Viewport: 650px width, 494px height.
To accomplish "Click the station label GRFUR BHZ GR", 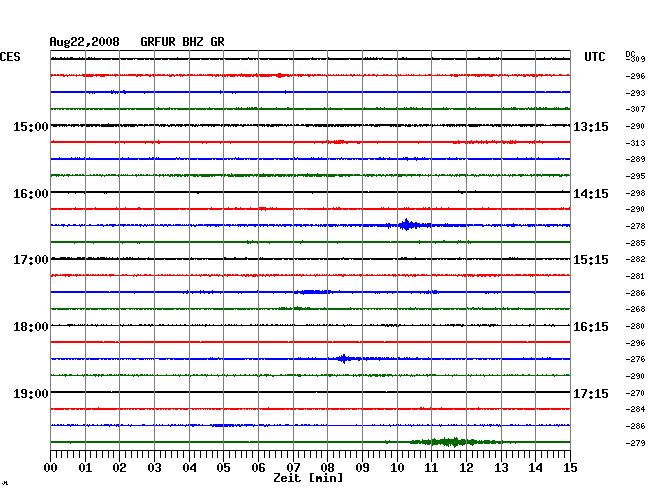I will click(182, 42).
